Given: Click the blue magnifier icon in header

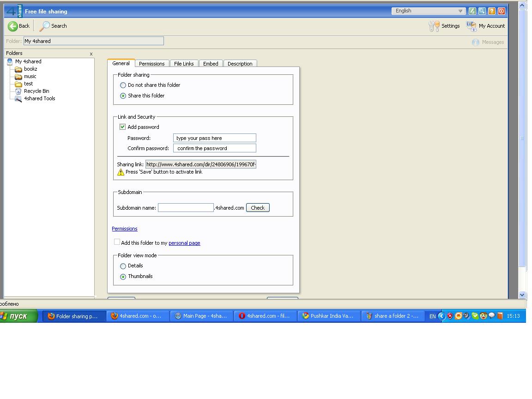Looking at the screenshot, I should point(482,11).
